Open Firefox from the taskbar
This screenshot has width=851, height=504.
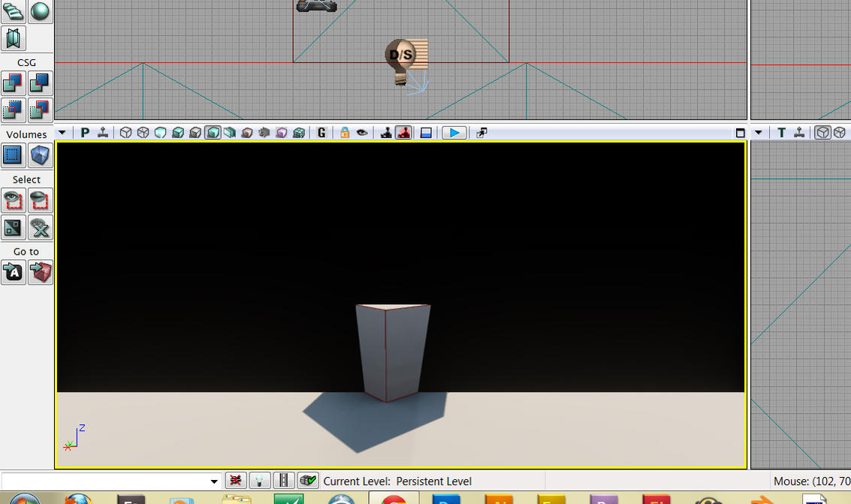(x=78, y=498)
